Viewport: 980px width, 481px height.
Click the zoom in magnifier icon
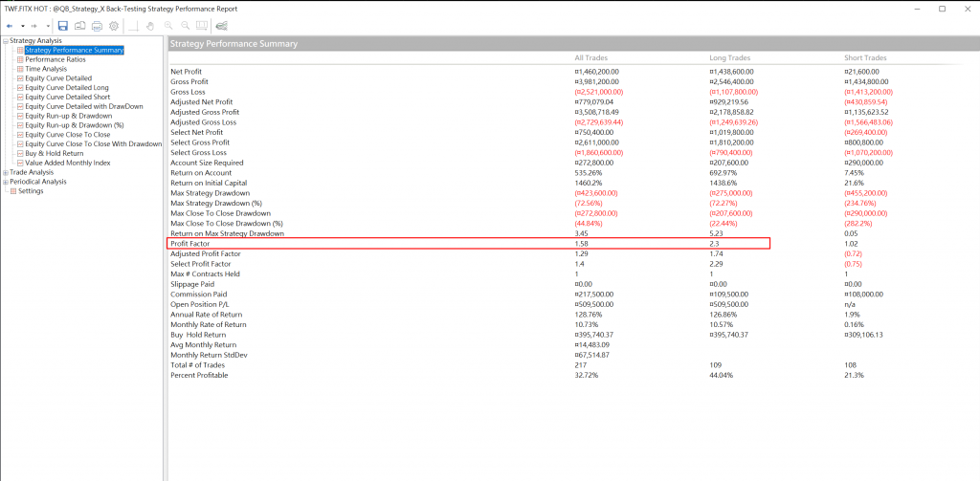[169, 24]
